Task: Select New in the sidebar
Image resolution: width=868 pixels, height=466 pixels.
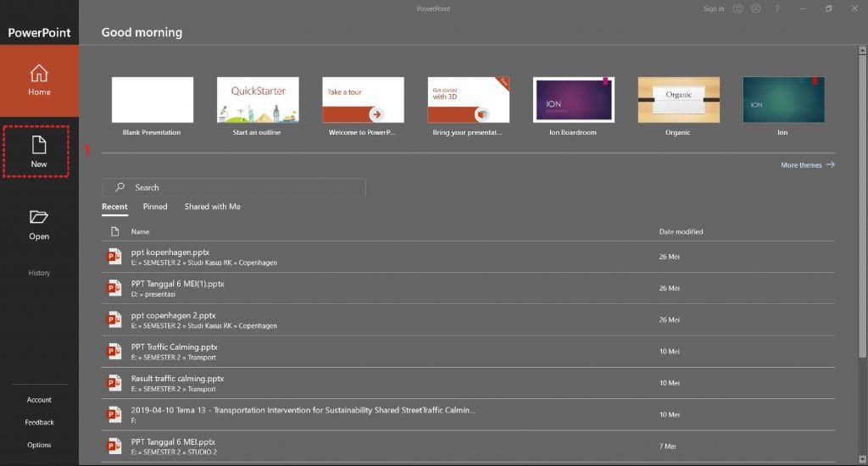Action: (39, 152)
